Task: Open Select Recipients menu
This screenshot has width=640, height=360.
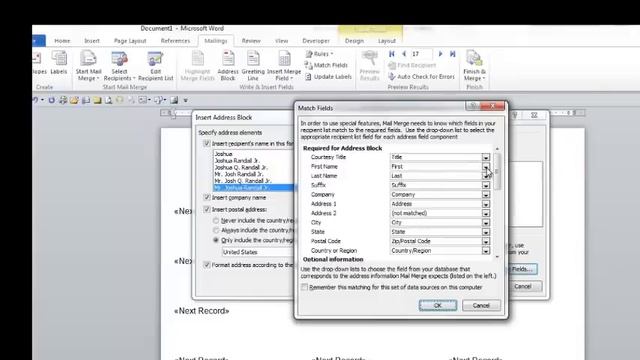Action: (x=119, y=65)
